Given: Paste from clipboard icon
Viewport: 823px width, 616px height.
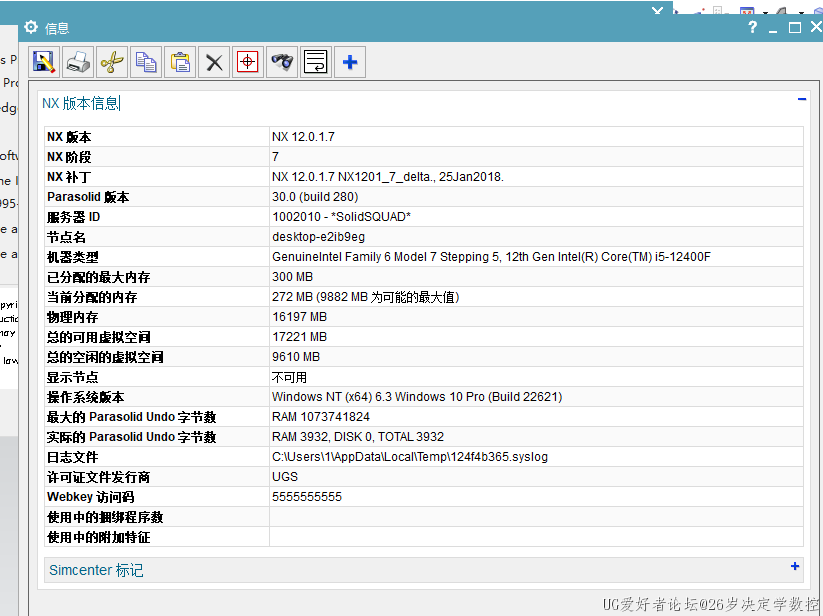Looking at the screenshot, I should tap(180, 62).
